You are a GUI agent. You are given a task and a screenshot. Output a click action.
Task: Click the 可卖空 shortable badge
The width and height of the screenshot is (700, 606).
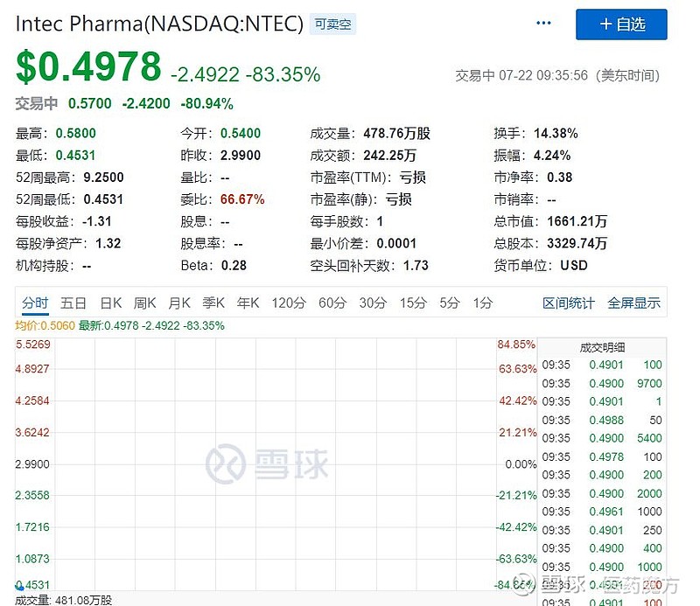[332, 24]
